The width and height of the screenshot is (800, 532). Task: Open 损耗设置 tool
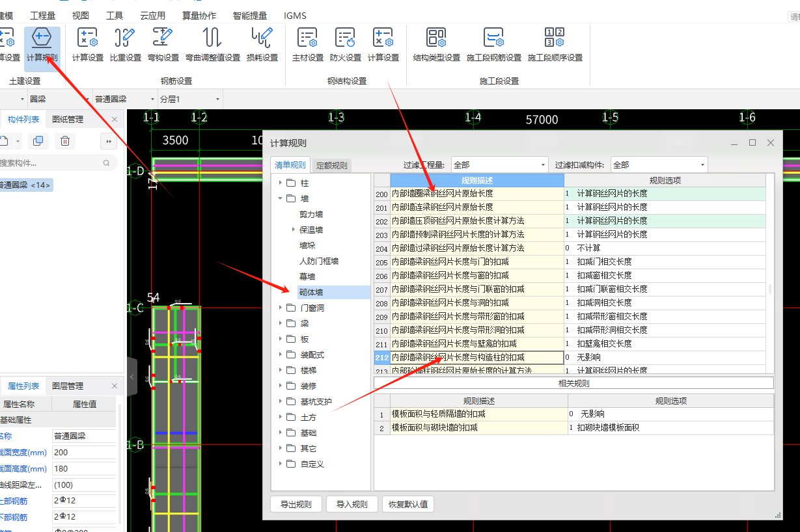pos(262,46)
